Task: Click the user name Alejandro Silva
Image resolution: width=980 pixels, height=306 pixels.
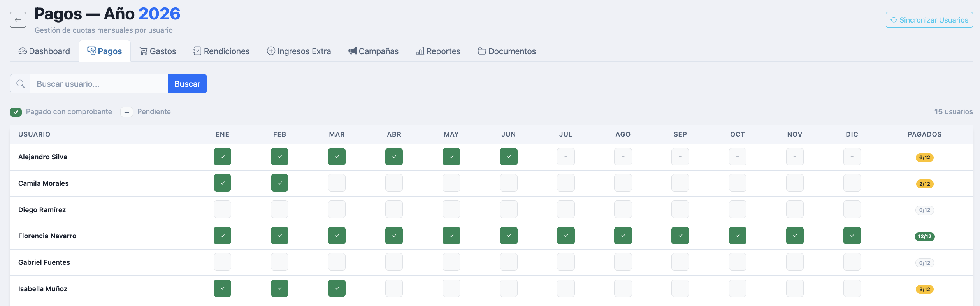Action: [43, 157]
